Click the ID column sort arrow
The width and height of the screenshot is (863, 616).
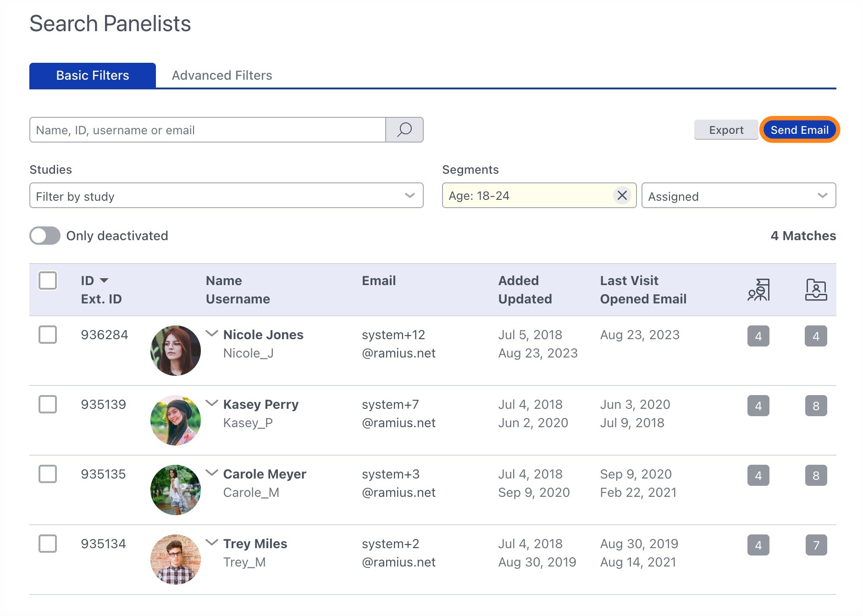(104, 280)
